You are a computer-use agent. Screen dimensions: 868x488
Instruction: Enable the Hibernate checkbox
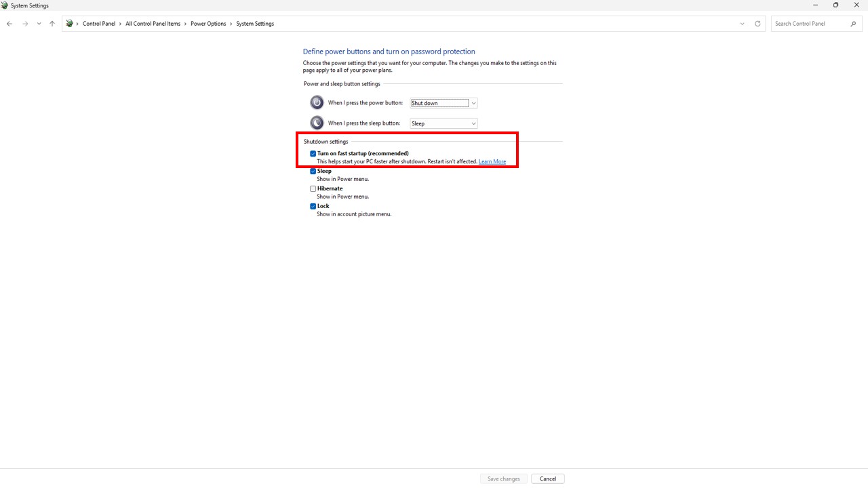313,189
